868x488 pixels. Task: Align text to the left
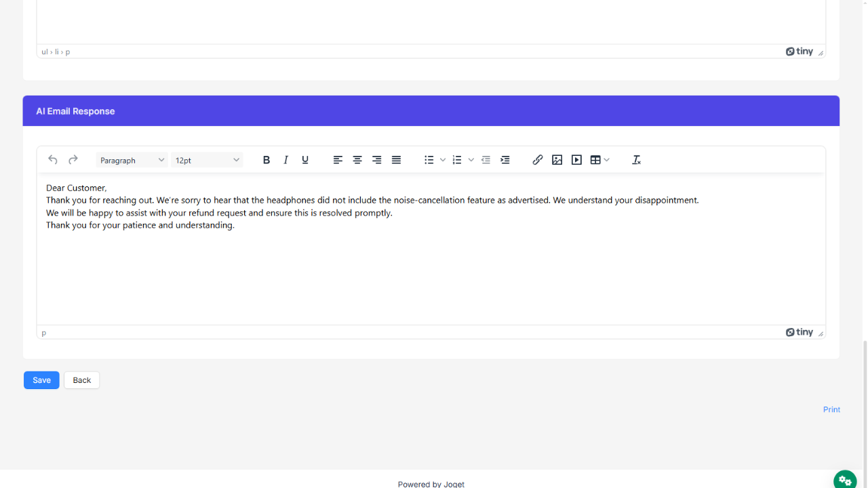[338, 160]
